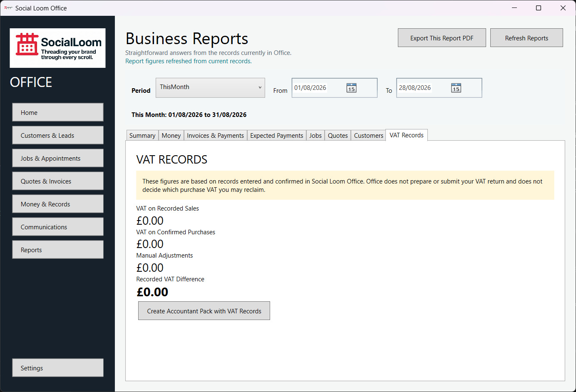The width and height of the screenshot is (576, 392).
Task: Open the Communications section
Action: (x=58, y=227)
